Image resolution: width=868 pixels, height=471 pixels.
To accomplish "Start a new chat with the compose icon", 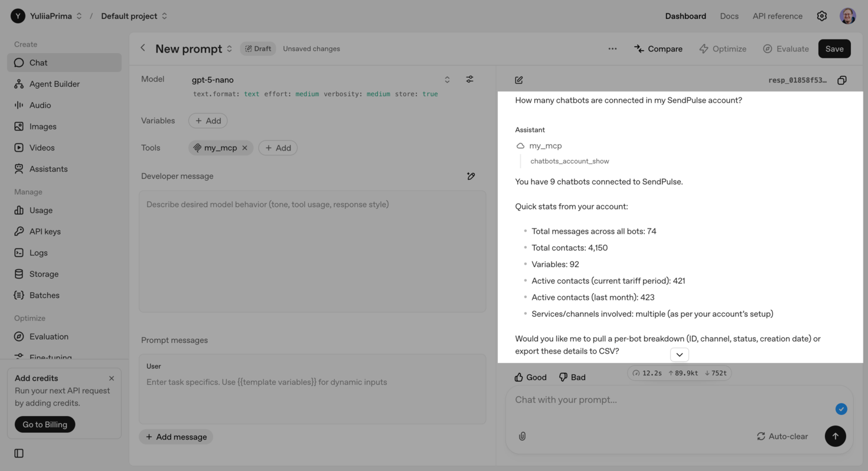I will [x=519, y=79].
